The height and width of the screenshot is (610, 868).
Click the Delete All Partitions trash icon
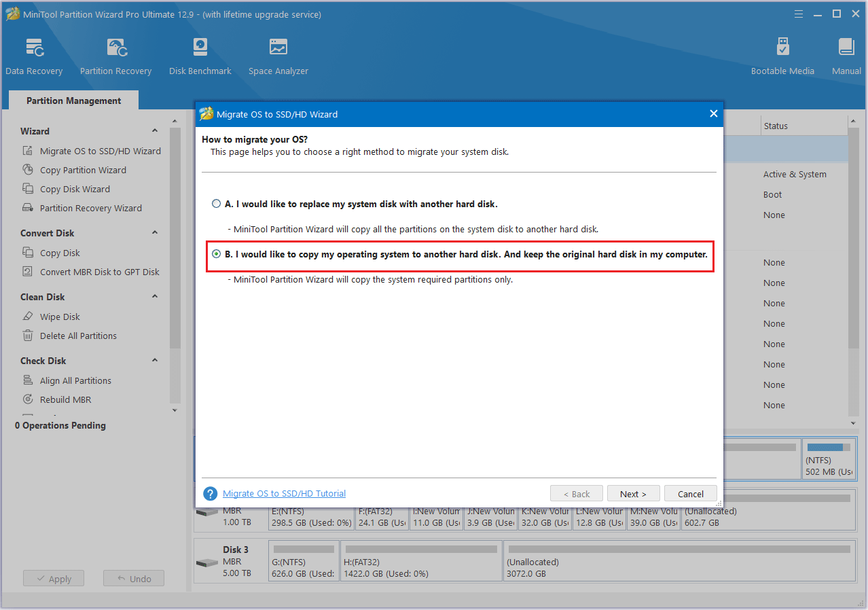pyautogui.click(x=28, y=336)
